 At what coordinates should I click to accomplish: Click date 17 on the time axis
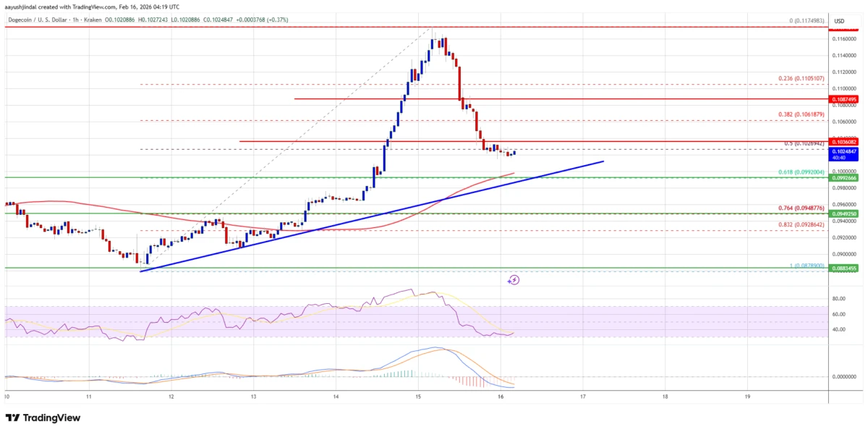tap(583, 397)
